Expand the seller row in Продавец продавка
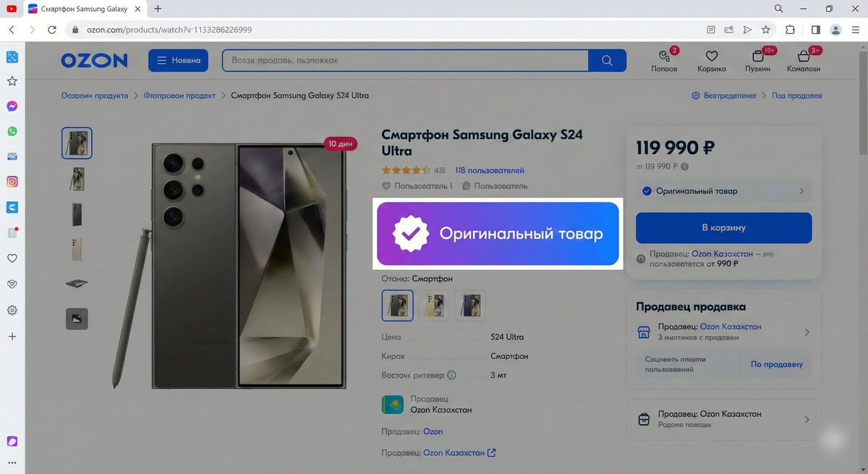Viewport: 868px width, 474px height. (x=723, y=331)
